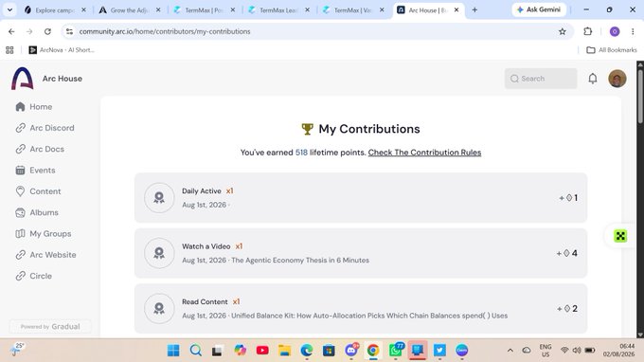Click the Content pin icon
This screenshot has height=362, width=644.
(x=20, y=191)
